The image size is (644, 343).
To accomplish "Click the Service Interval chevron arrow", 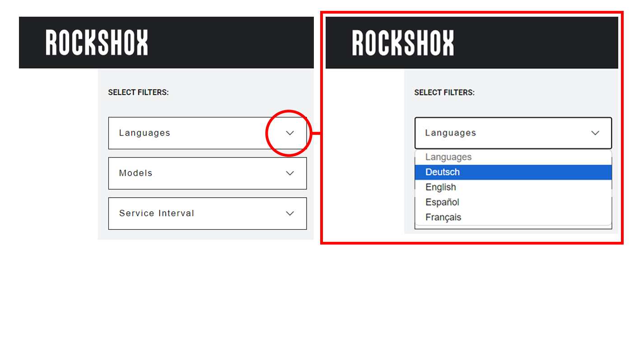I will point(290,213).
